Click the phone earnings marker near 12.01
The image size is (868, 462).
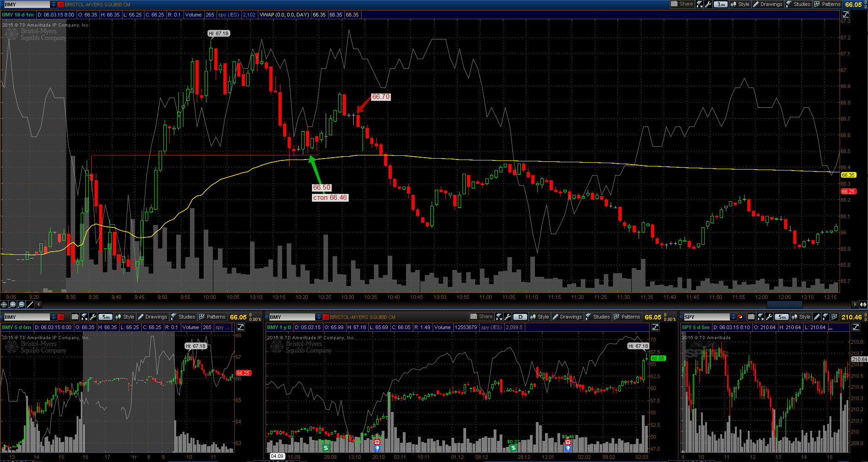[x=568, y=442]
